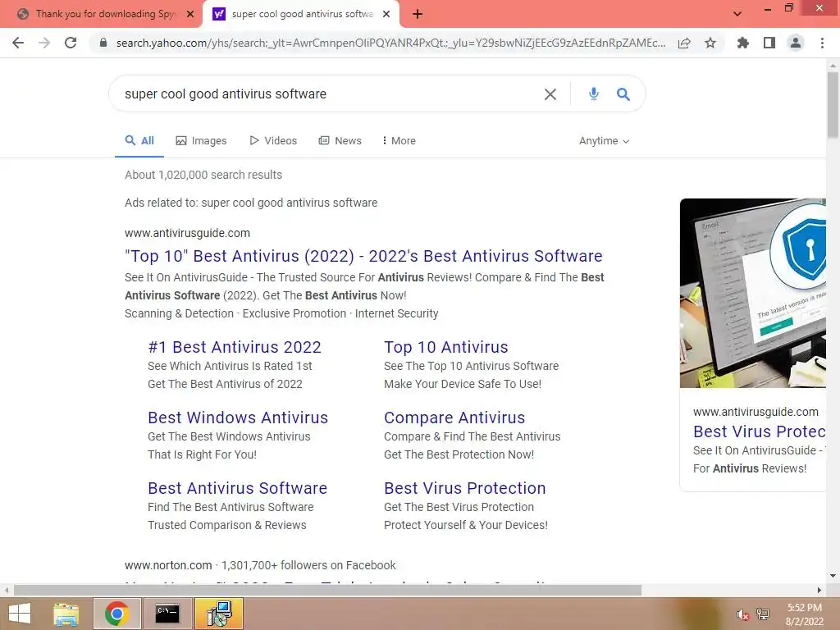Open a new browser tab
The width and height of the screenshot is (840, 630).
tap(418, 15)
